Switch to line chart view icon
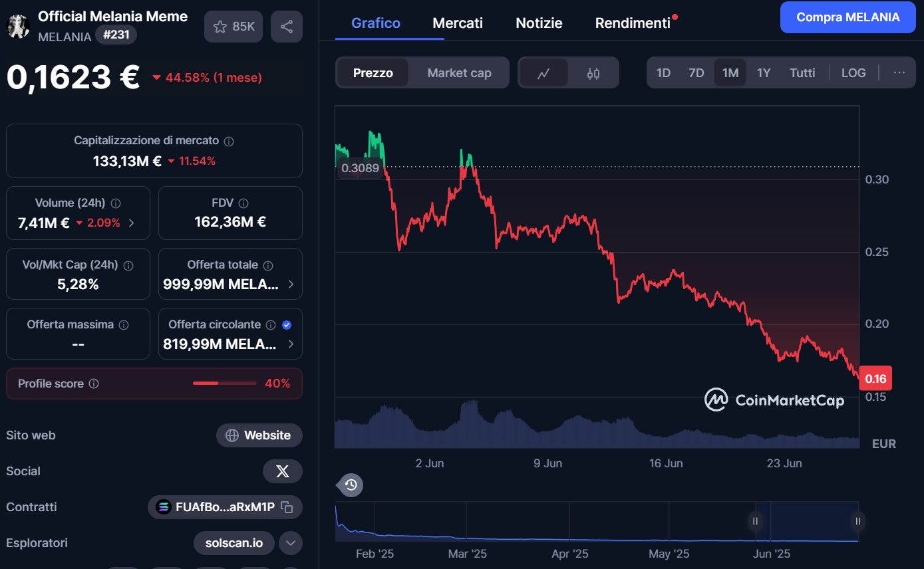The image size is (924, 569). tap(543, 73)
